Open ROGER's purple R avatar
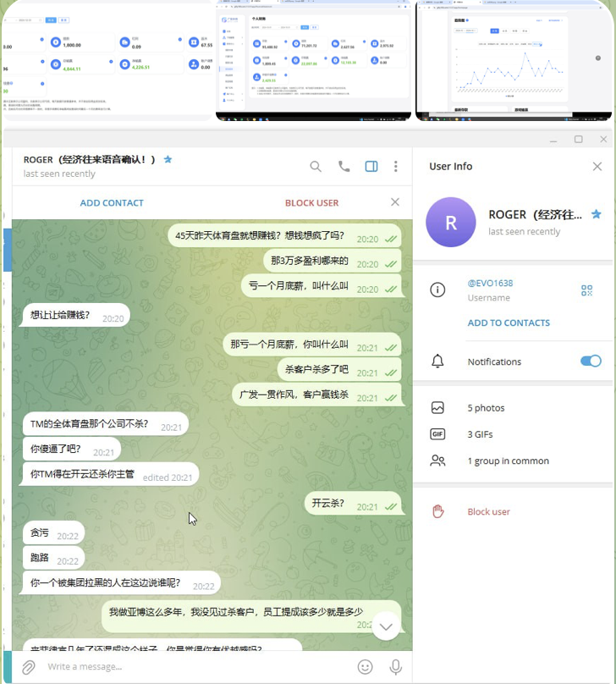This screenshot has width=616, height=684. 451,222
